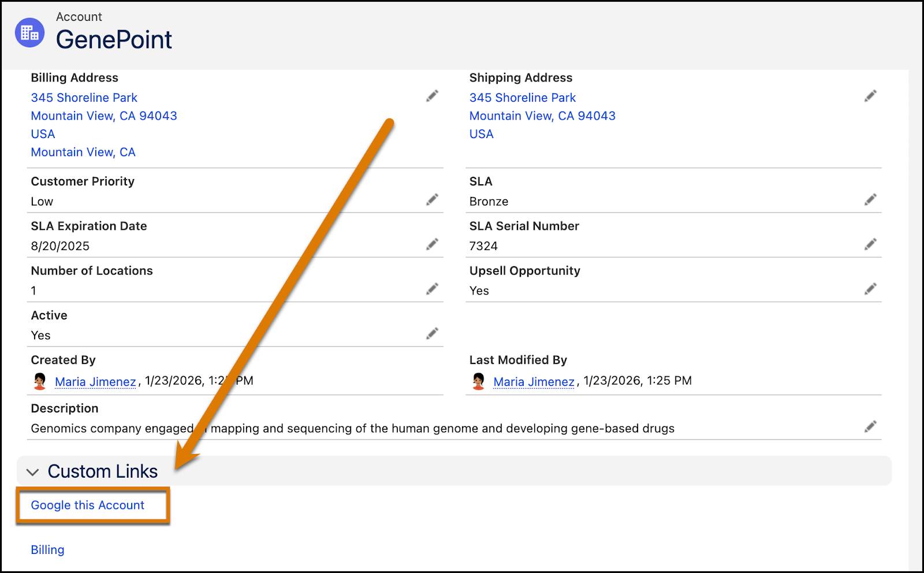Edit the SLA Expiration Date
This screenshot has height=573, width=924.
coord(432,244)
